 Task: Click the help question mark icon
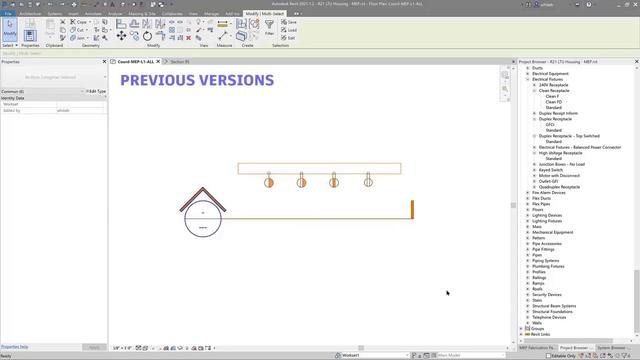[589, 4]
